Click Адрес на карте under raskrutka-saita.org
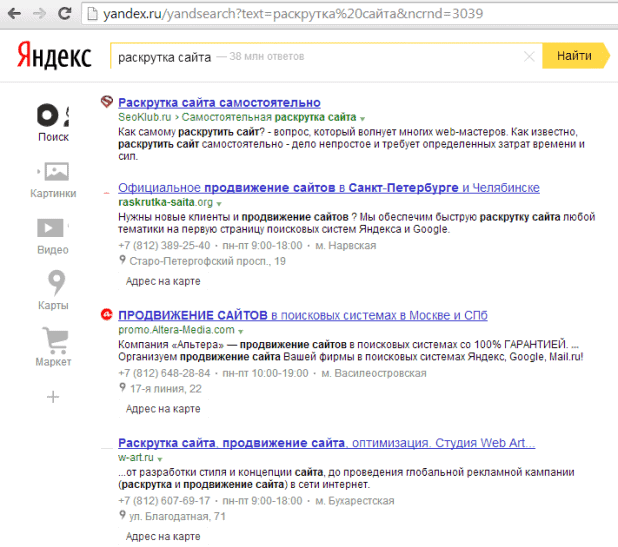Image resolution: width=618 pixels, height=547 pixels. [x=163, y=281]
